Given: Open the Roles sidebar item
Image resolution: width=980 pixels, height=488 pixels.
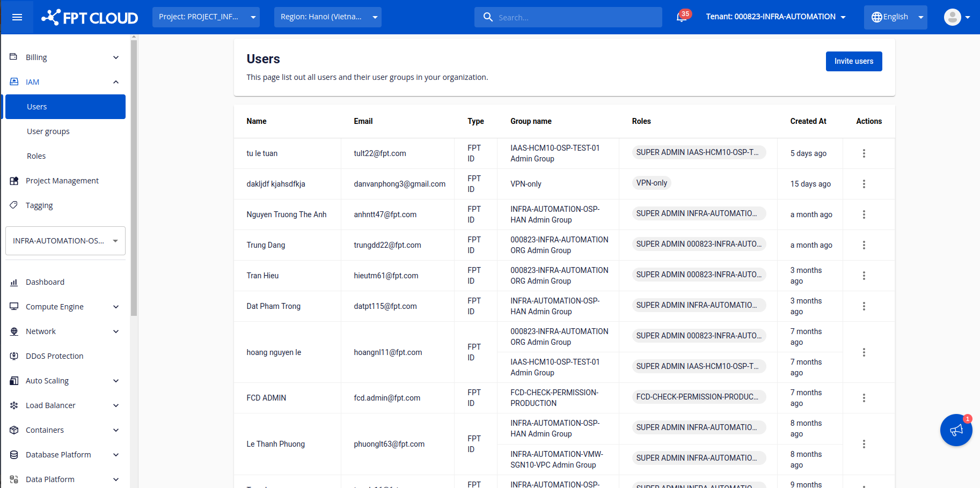Looking at the screenshot, I should pyautogui.click(x=36, y=156).
